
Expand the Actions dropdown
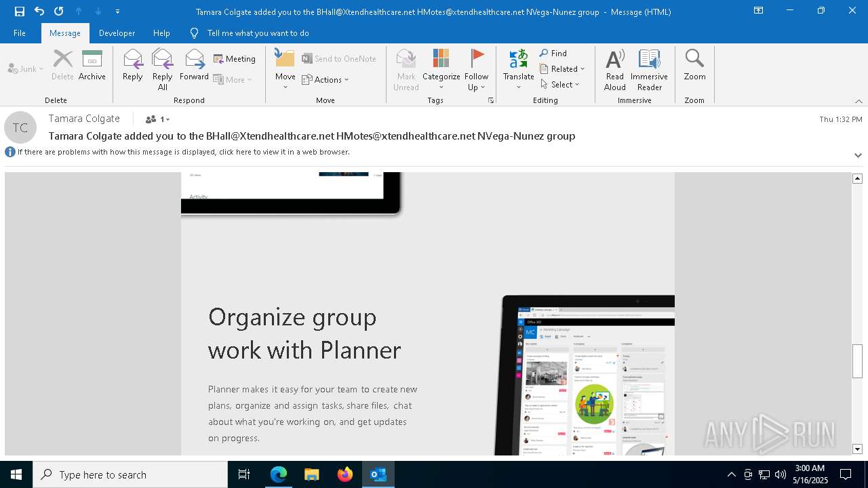pyautogui.click(x=325, y=79)
